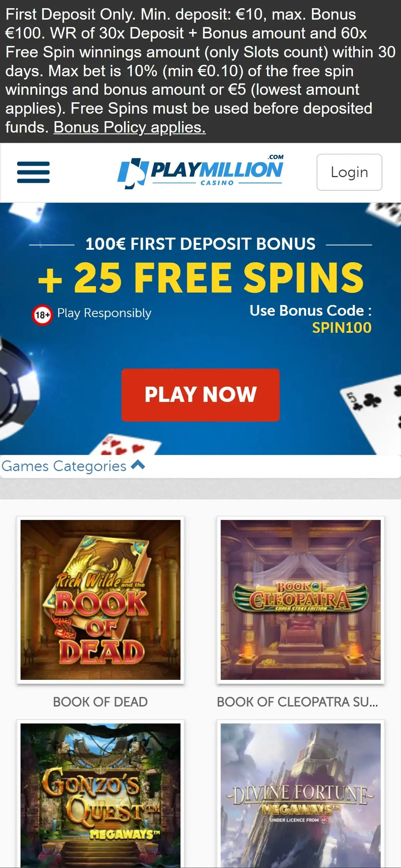This screenshot has width=401, height=868.
Task: Tap the Play Responsibly text
Action: tap(104, 313)
